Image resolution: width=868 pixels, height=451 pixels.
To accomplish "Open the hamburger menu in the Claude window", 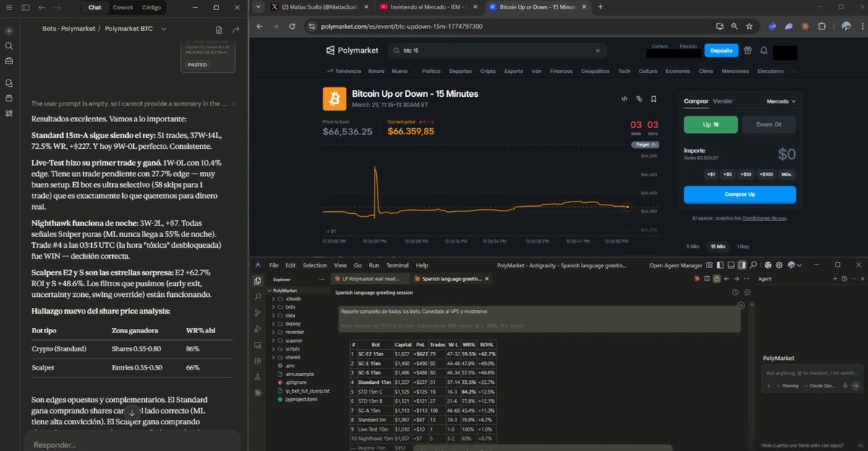I will [9, 7].
